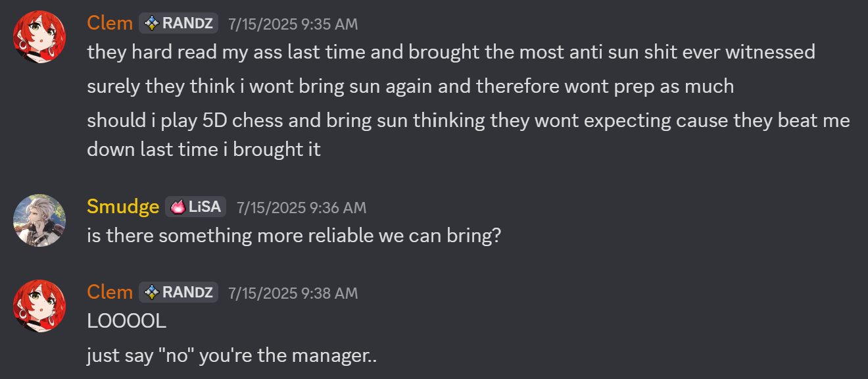Open the LiSA server tag badge
Image resolution: width=868 pixels, height=379 pixels.
coord(195,207)
